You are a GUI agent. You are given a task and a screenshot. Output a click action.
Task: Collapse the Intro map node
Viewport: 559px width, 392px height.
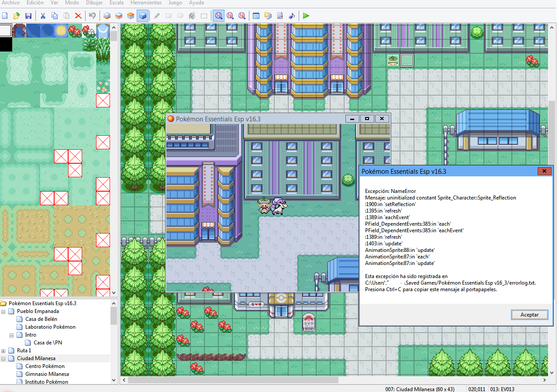click(x=12, y=335)
